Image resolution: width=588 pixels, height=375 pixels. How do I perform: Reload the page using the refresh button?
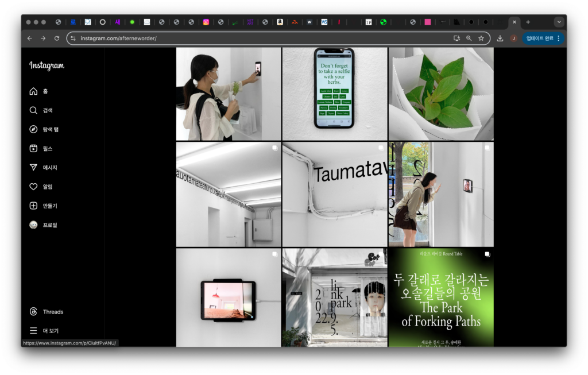57,38
